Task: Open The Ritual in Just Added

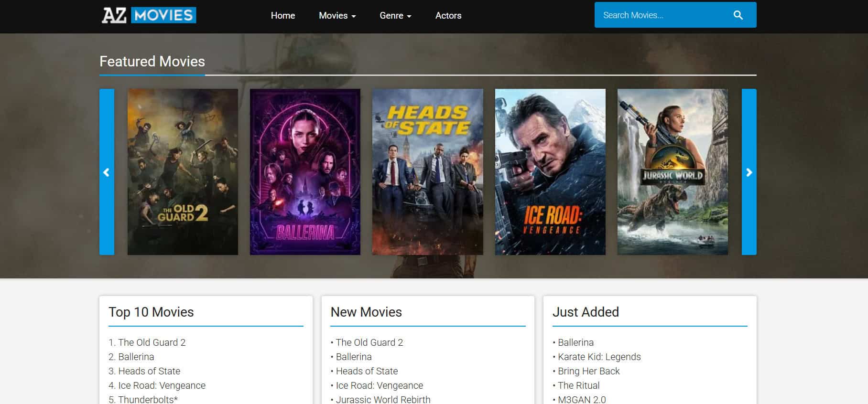Action: point(578,385)
